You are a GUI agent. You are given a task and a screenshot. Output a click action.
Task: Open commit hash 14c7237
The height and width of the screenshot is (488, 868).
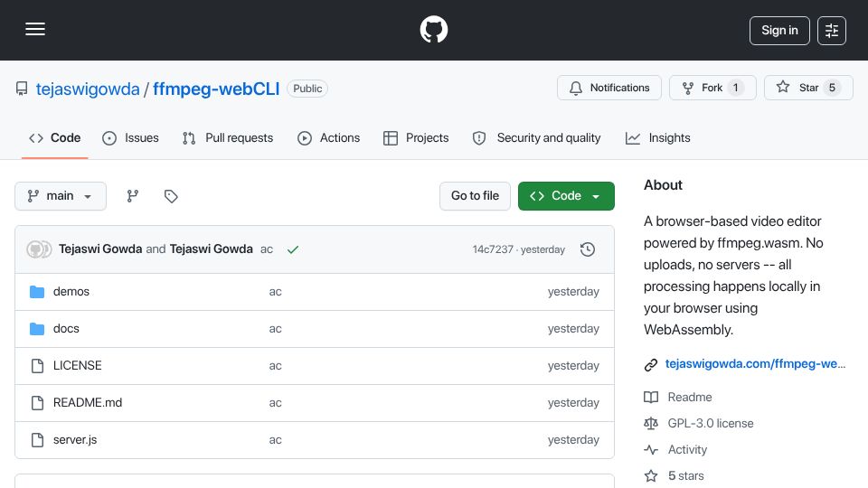[493, 249]
